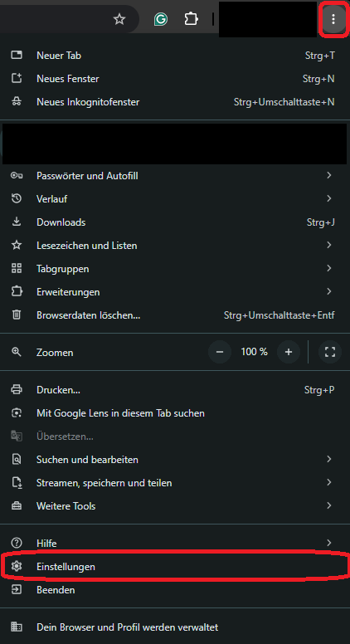Open Dein Browser und Profil werden verwaltet
Viewport: 350px width, 644px height.
pyautogui.click(x=175, y=627)
